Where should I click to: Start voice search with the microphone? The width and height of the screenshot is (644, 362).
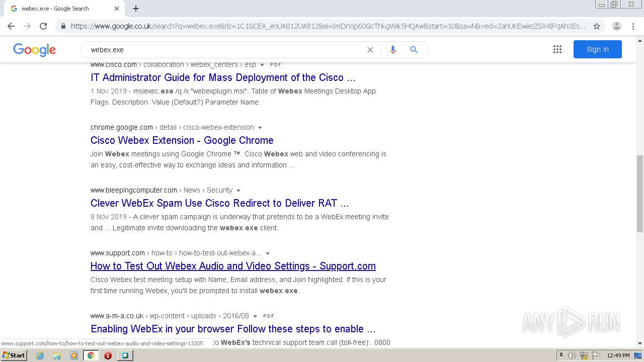[393, 50]
